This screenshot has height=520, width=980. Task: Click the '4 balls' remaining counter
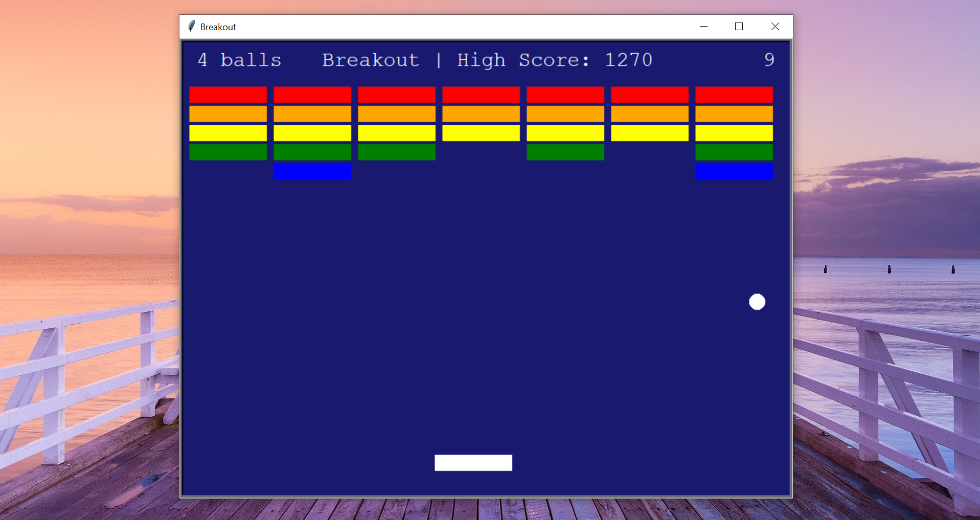239,60
